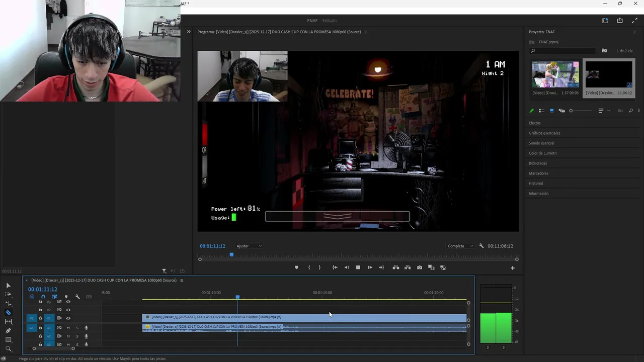Toggle closed captions track button

click(89, 297)
